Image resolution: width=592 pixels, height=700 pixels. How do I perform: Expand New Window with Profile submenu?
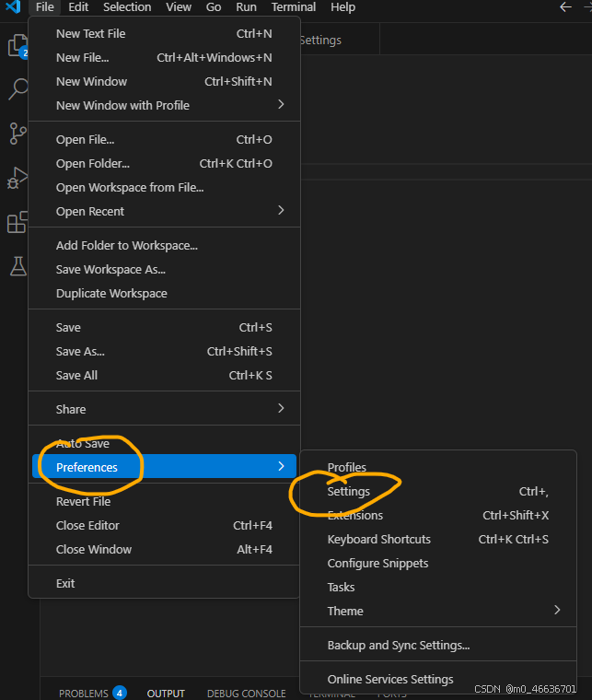(x=164, y=105)
